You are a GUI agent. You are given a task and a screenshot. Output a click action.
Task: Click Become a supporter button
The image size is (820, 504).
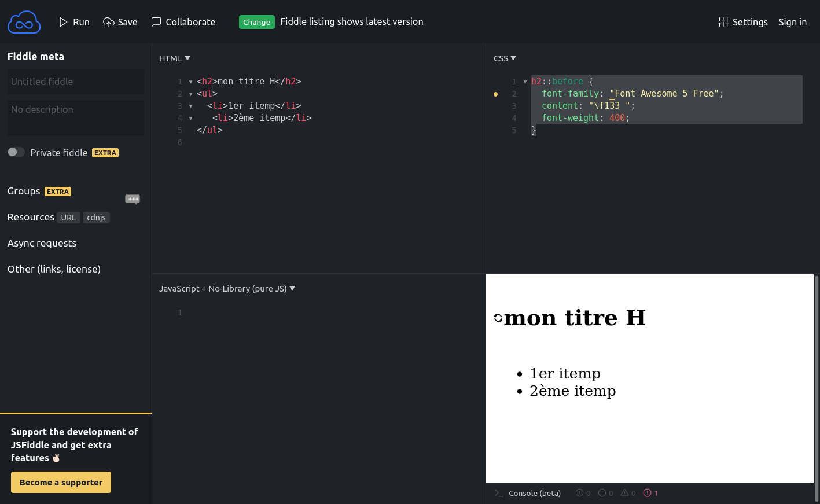(61, 483)
